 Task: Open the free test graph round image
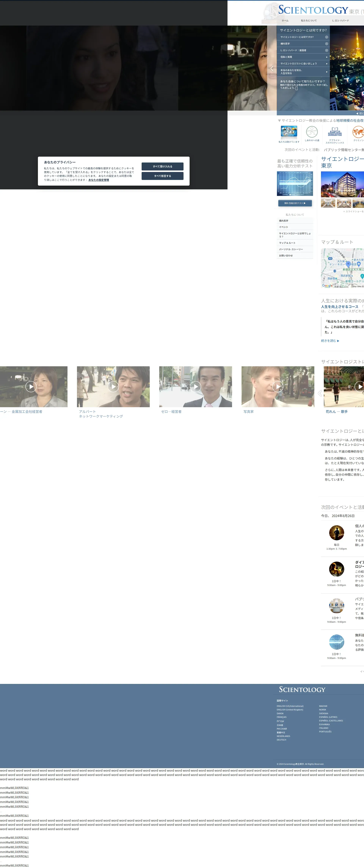click(336, 642)
